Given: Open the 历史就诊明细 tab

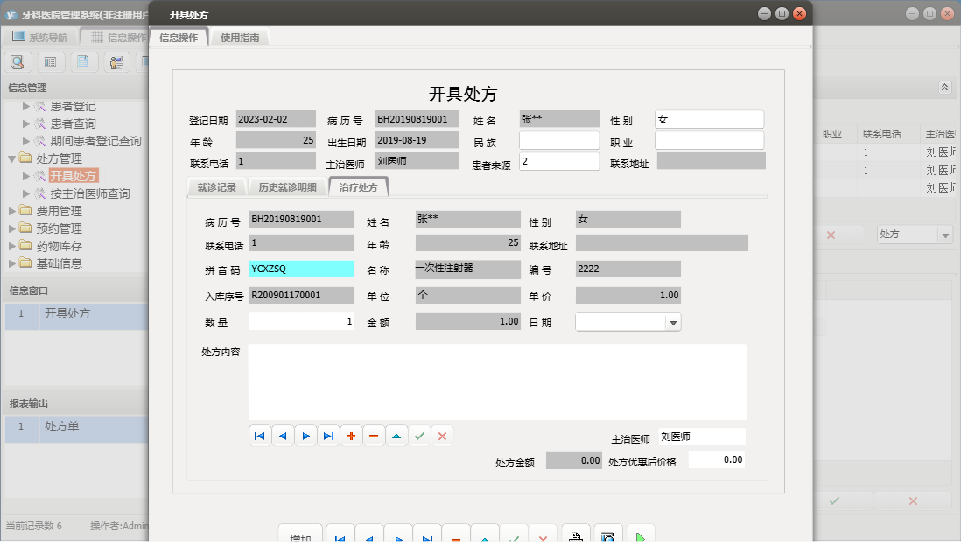Looking at the screenshot, I should click(287, 185).
